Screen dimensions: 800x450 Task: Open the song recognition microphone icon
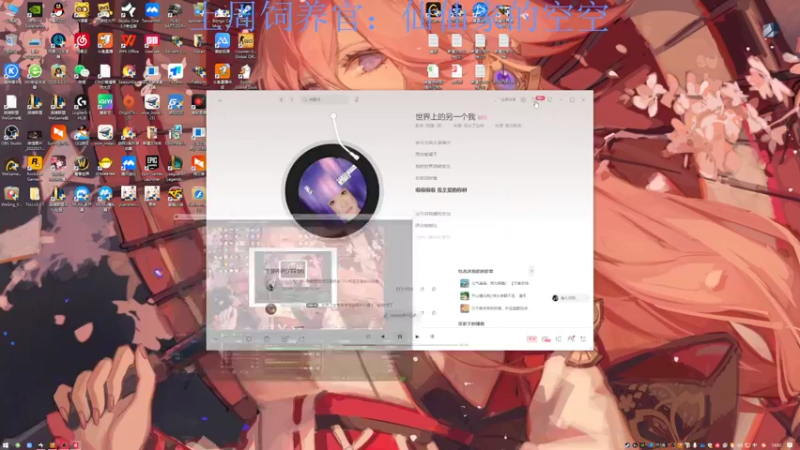click(x=357, y=99)
